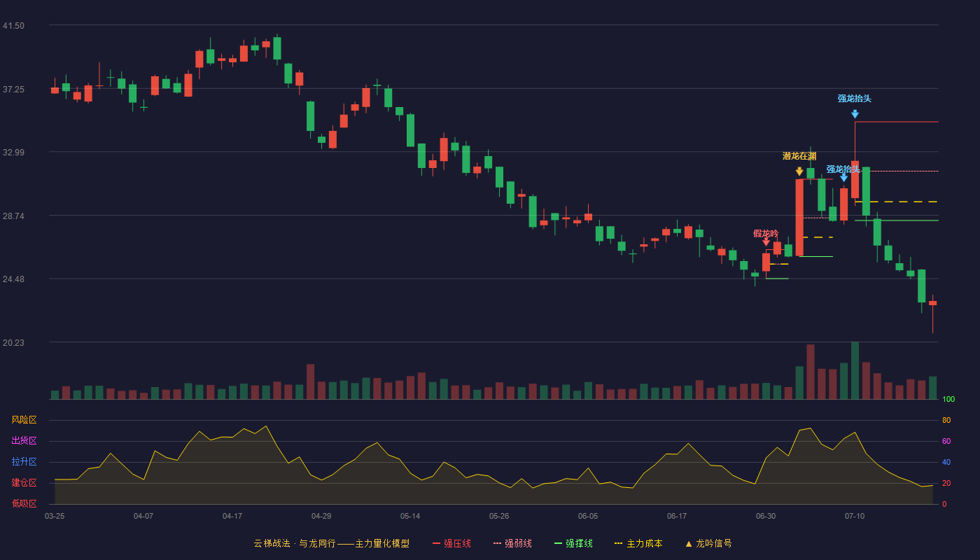Click the 32.99 price axis label
The width and height of the screenshot is (980, 560).
[13, 153]
